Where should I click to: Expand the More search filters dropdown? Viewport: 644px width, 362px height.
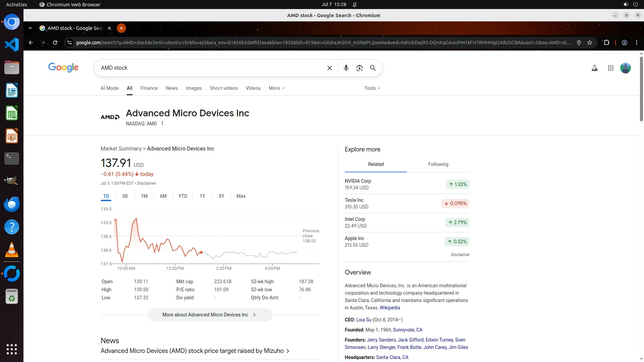coord(276,88)
